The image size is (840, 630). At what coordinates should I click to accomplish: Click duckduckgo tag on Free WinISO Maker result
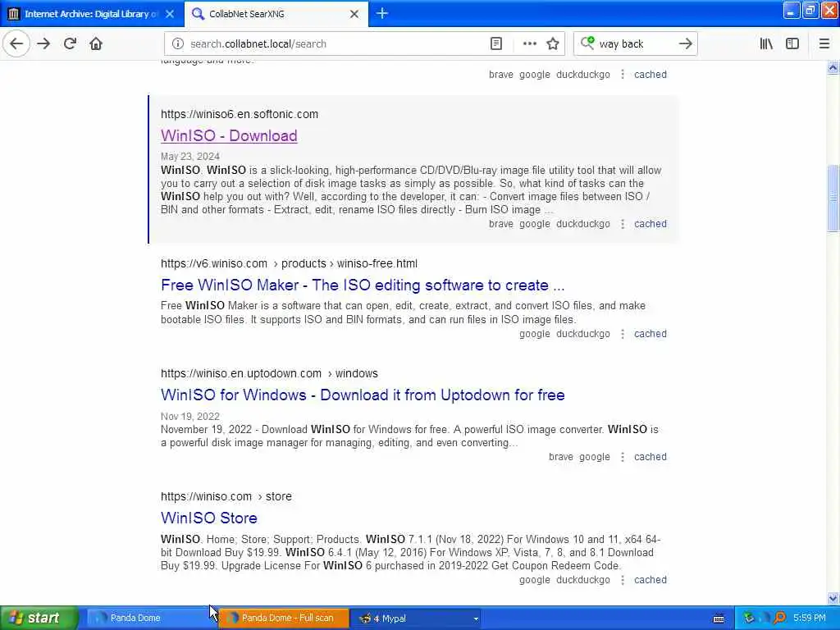click(583, 334)
